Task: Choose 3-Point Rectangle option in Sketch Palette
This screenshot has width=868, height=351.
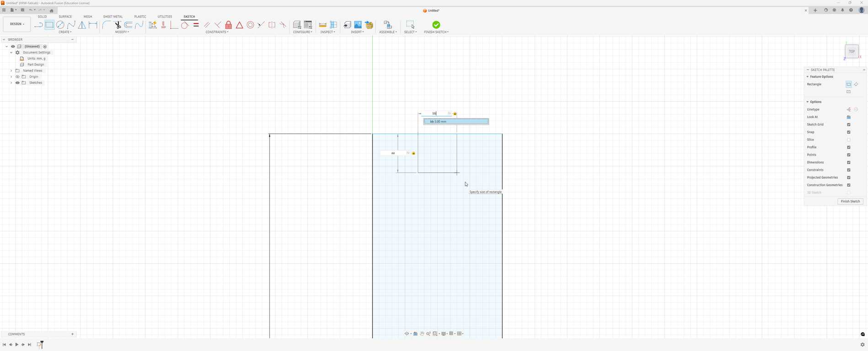Action: (x=856, y=84)
